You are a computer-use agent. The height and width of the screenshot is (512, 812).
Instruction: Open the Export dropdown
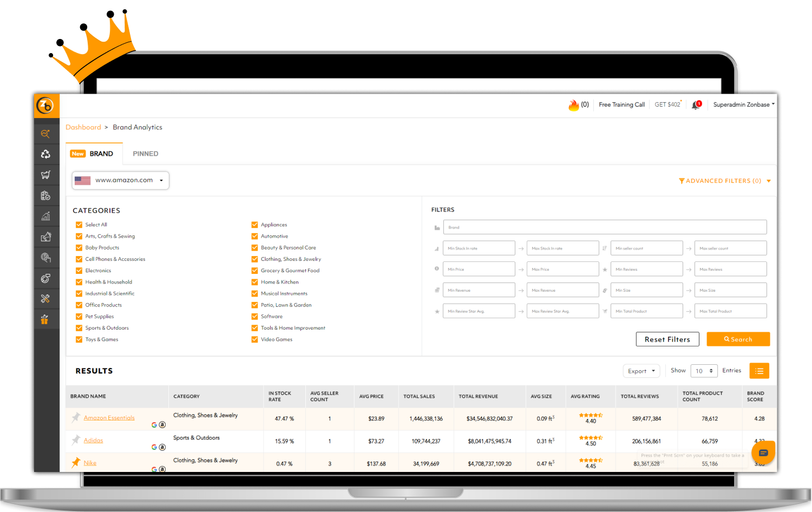tap(641, 371)
